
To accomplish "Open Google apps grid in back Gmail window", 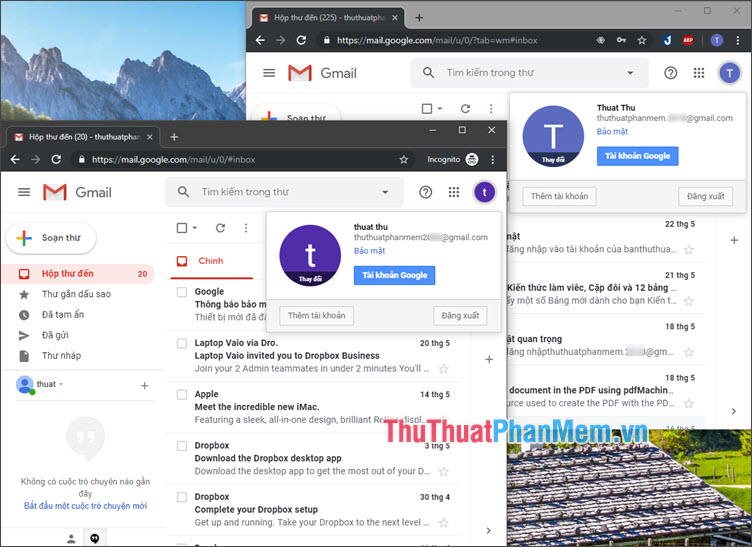I will (x=699, y=73).
